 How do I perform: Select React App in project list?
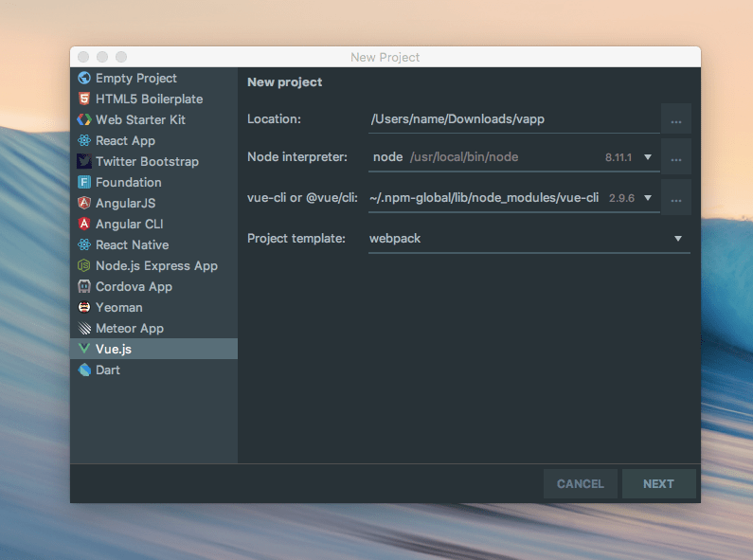point(153,141)
